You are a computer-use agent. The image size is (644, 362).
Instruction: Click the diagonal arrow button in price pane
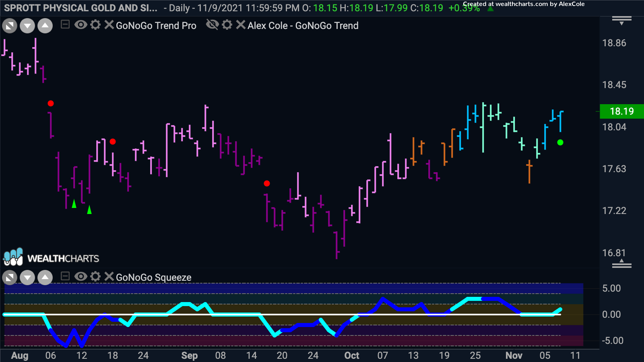click(10, 26)
